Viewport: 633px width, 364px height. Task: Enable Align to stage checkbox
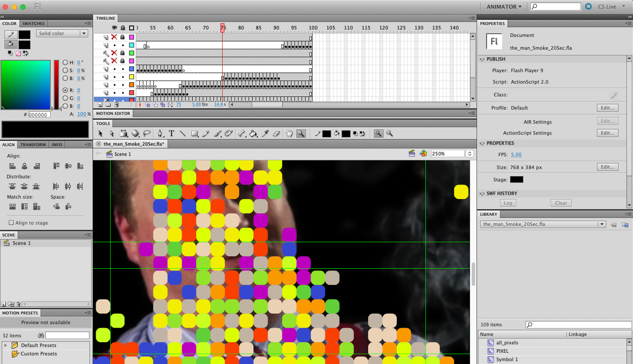point(11,223)
